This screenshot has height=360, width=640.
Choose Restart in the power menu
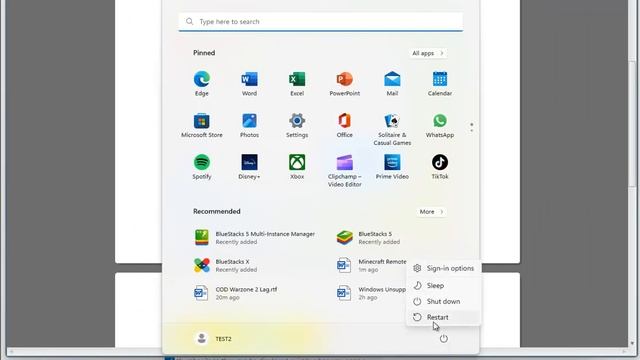tap(444, 317)
